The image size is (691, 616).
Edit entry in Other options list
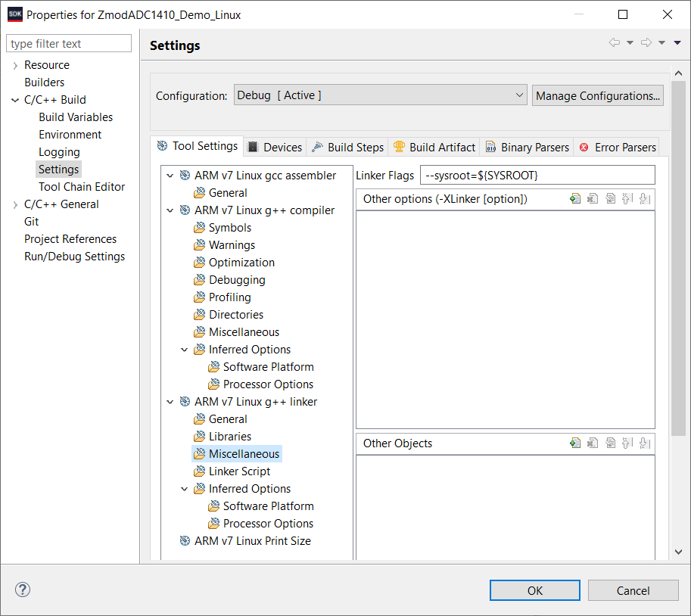click(610, 199)
